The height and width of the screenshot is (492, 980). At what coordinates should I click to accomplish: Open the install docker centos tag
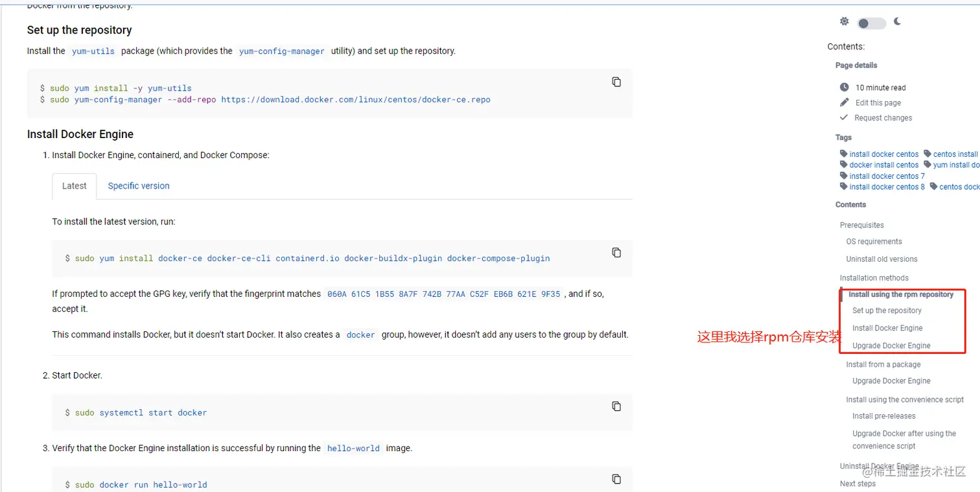click(884, 154)
